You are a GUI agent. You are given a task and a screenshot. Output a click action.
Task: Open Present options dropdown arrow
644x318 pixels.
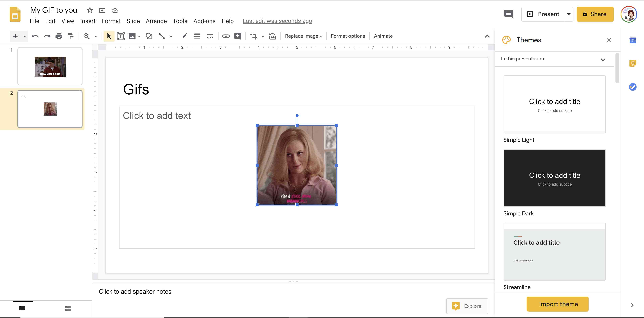click(569, 14)
